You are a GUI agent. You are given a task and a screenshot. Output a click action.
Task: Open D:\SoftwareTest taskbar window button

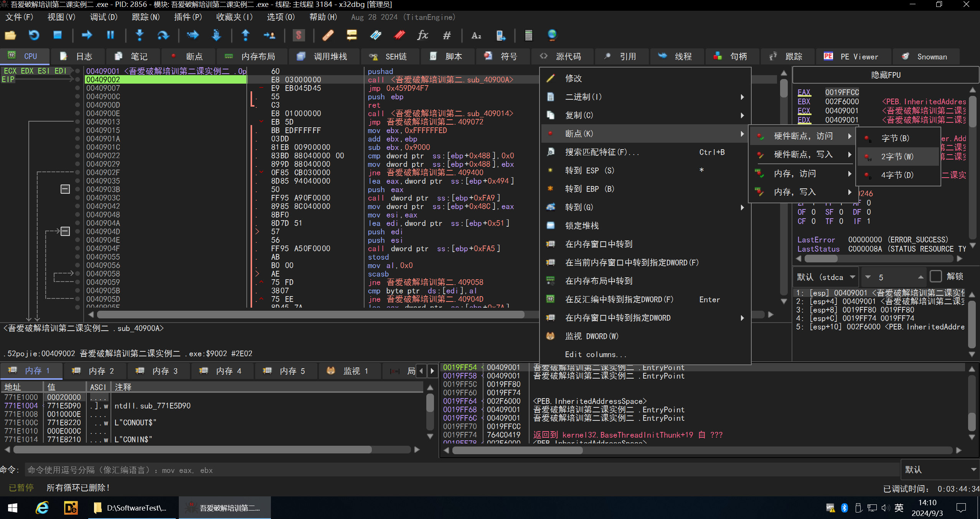tap(132, 508)
